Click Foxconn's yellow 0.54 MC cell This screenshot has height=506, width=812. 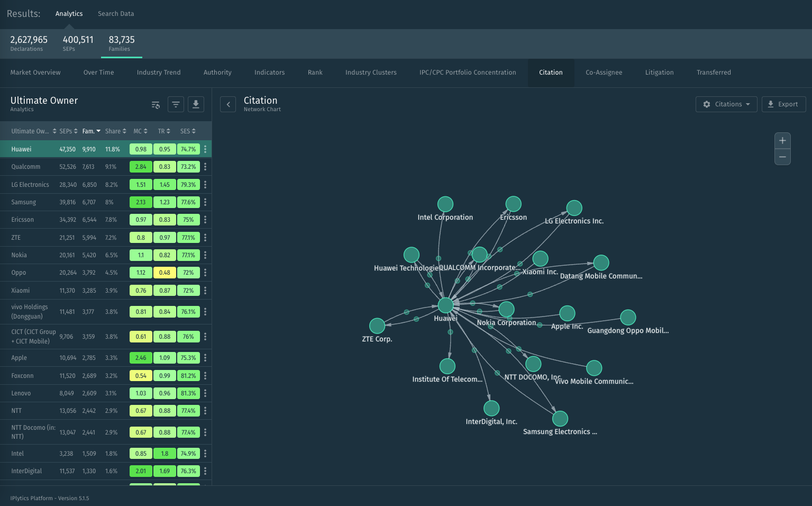[x=141, y=376]
